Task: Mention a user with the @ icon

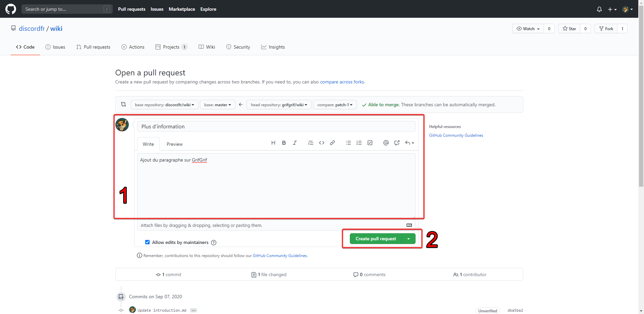Action: pyautogui.click(x=386, y=143)
